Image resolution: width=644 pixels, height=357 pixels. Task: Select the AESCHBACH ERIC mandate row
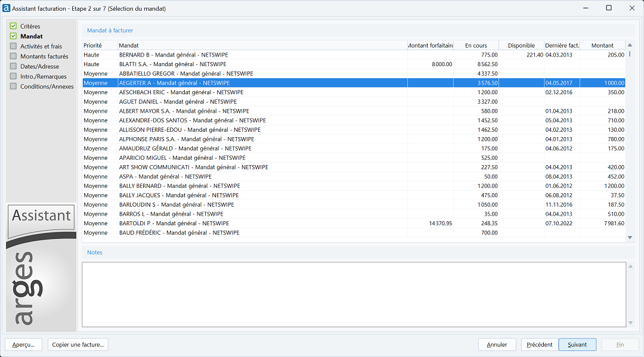point(354,92)
